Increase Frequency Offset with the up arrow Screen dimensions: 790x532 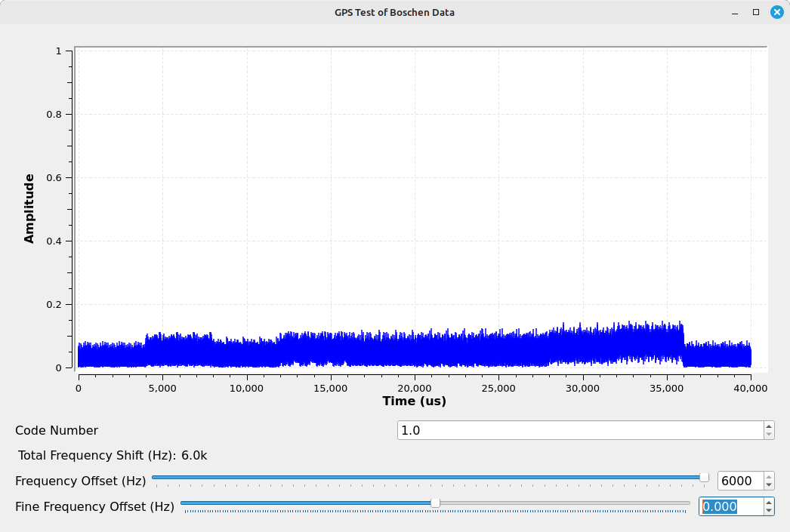click(x=768, y=476)
